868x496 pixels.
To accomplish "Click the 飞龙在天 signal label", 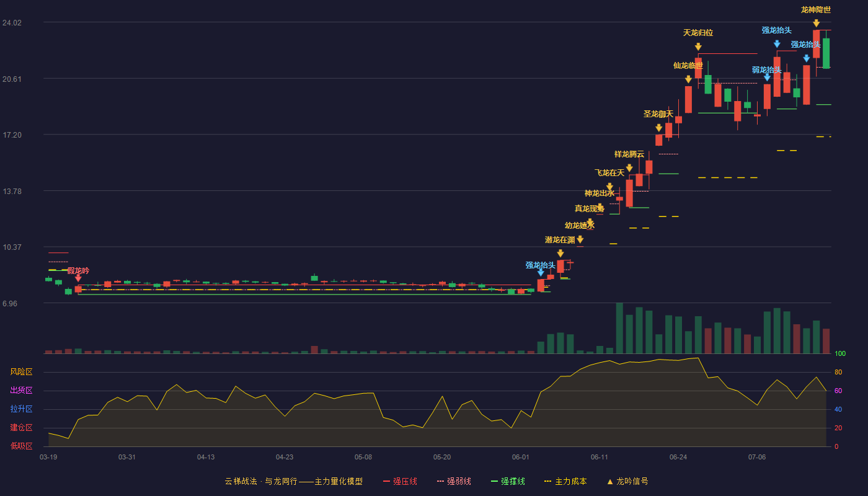I will pos(609,172).
